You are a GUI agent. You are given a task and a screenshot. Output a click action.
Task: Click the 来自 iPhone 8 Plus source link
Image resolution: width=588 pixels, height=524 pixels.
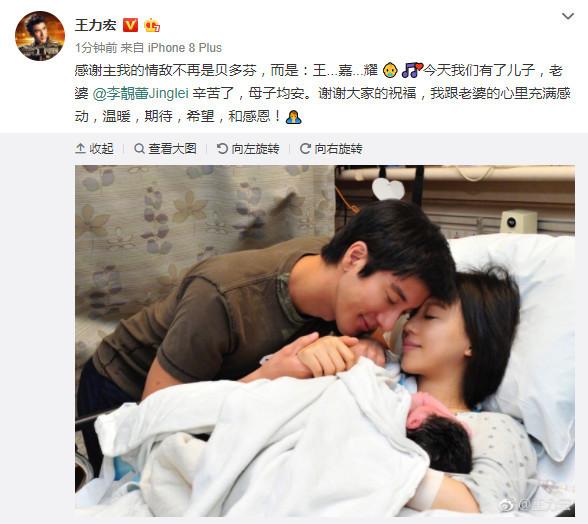pyautogui.click(x=171, y=48)
